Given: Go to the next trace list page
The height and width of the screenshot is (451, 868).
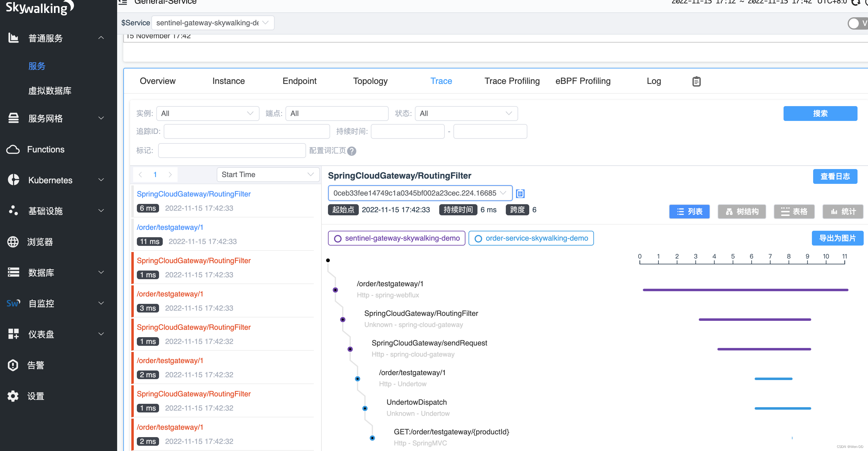Looking at the screenshot, I should 170,174.
